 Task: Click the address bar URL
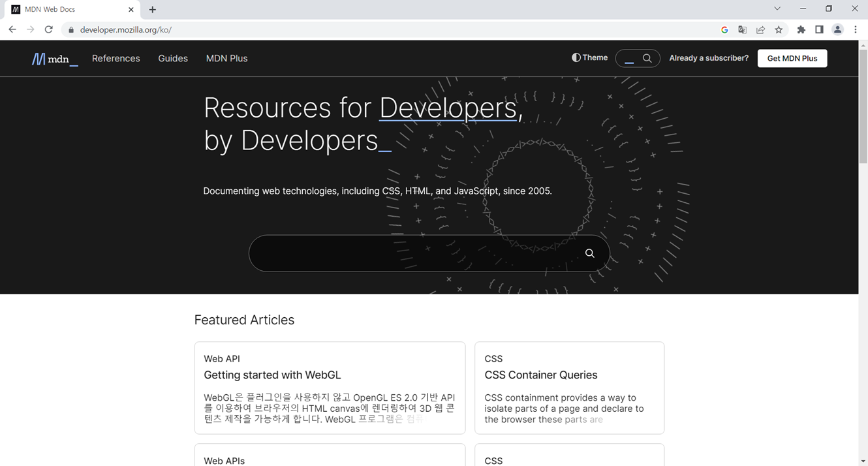125,30
